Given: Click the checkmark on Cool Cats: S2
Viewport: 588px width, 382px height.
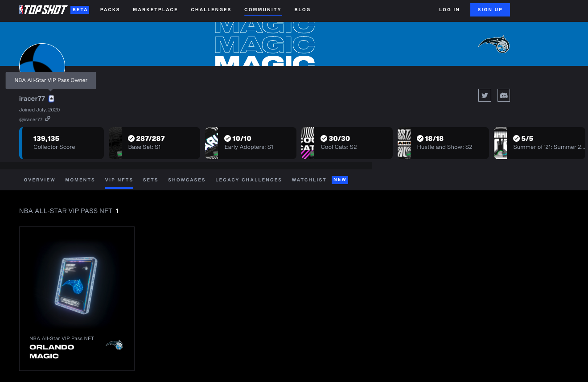Looking at the screenshot, I should 324,138.
